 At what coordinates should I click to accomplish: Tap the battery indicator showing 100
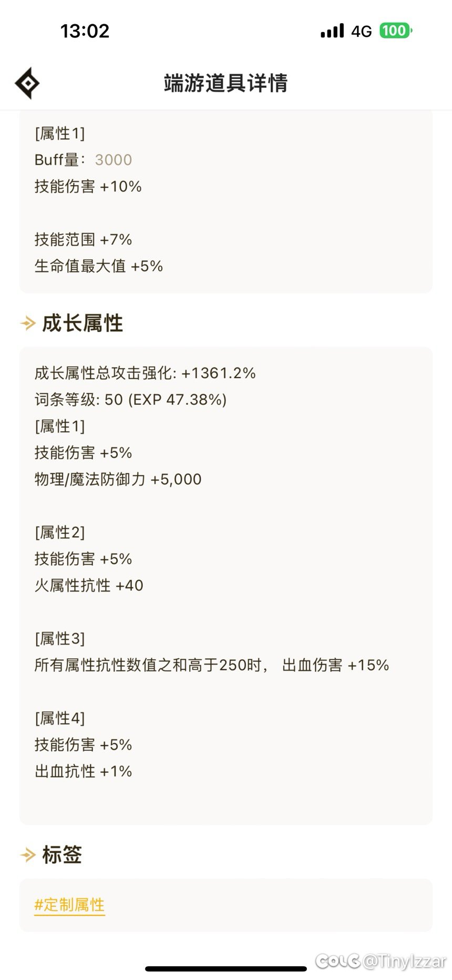click(396, 31)
